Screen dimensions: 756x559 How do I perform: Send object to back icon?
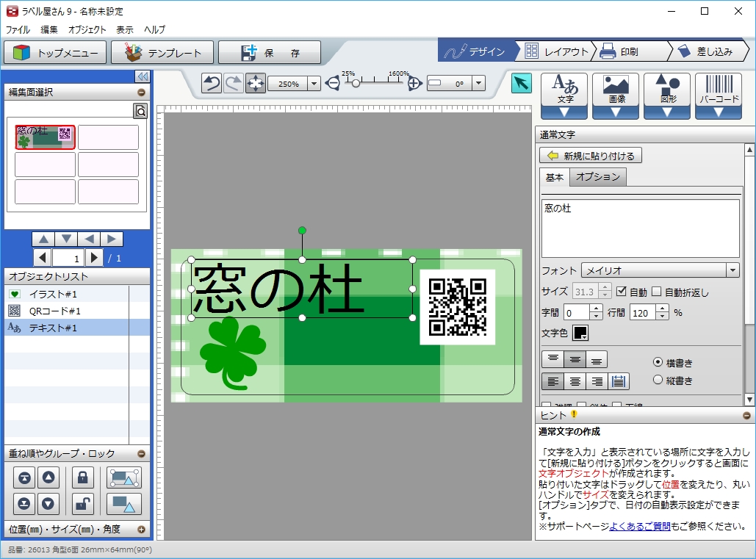pos(24,504)
